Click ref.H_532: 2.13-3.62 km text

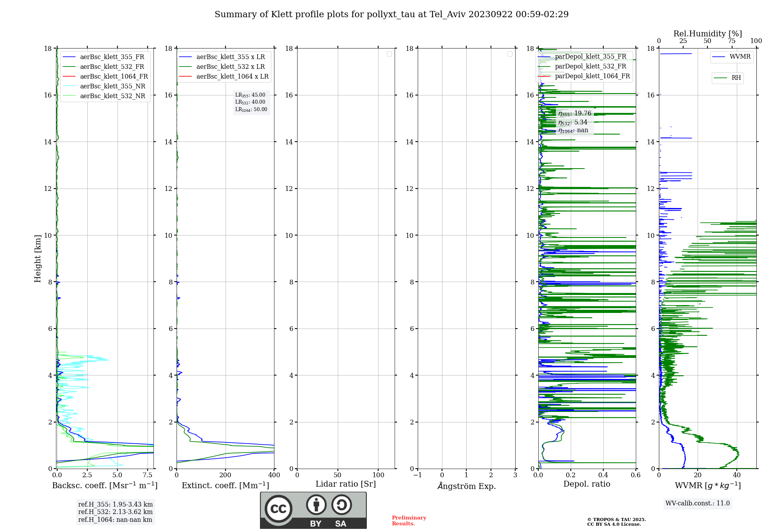pos(115,512)
